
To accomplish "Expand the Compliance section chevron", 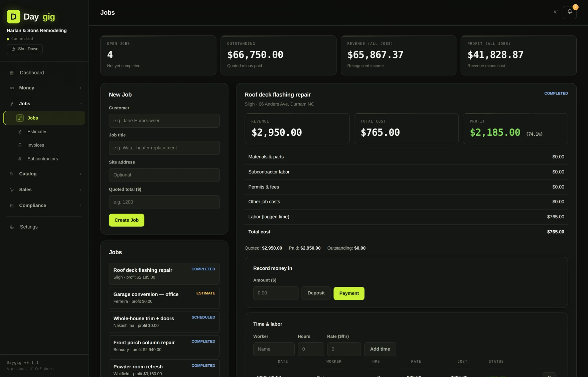I will [81, 206].
